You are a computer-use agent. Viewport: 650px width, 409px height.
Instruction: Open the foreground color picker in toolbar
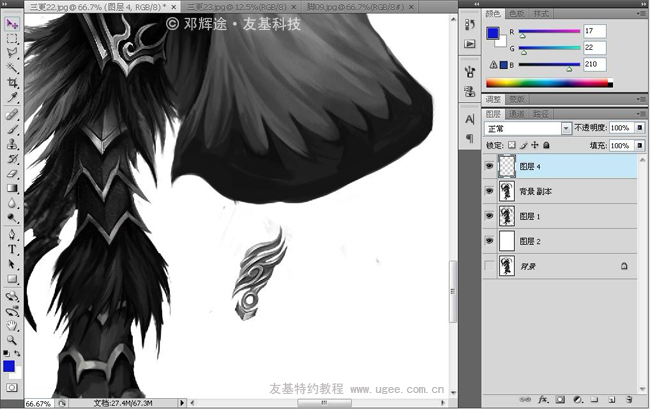[9, 366]
